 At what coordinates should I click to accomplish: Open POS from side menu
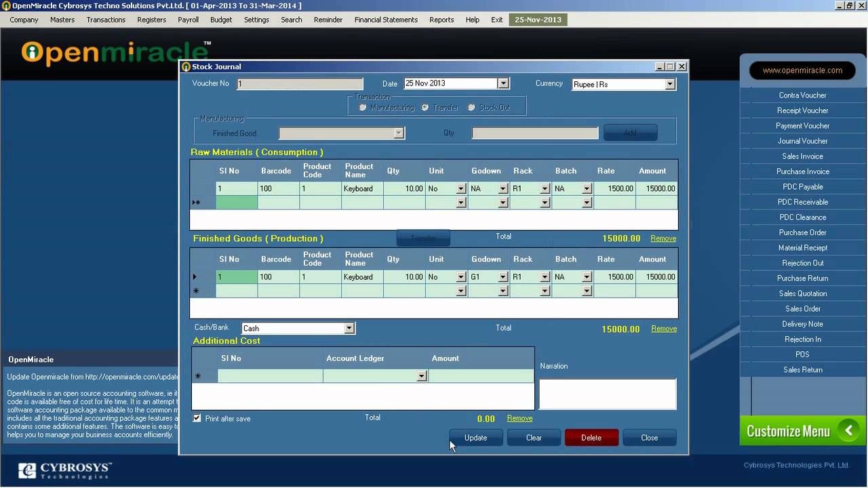(802, 354)
